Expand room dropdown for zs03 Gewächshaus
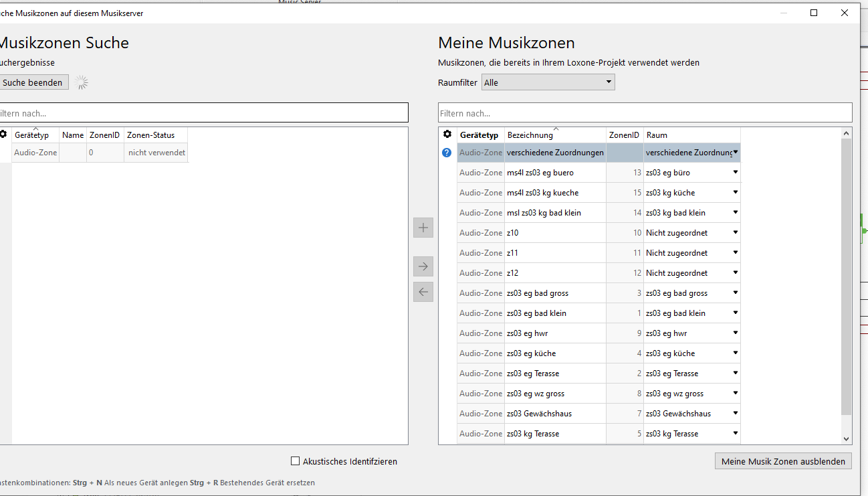 click(x=736, y=414)
